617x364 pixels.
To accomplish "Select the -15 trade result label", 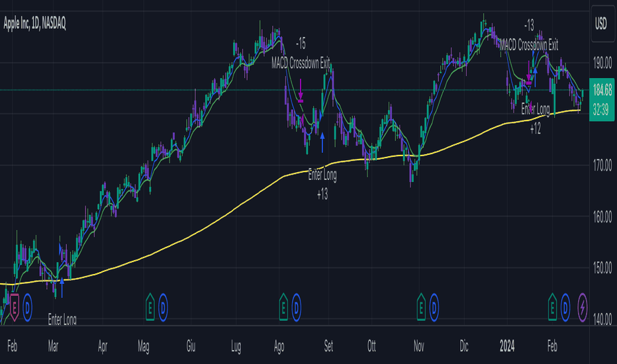I will pyautogui.click(x=301, y=43).
